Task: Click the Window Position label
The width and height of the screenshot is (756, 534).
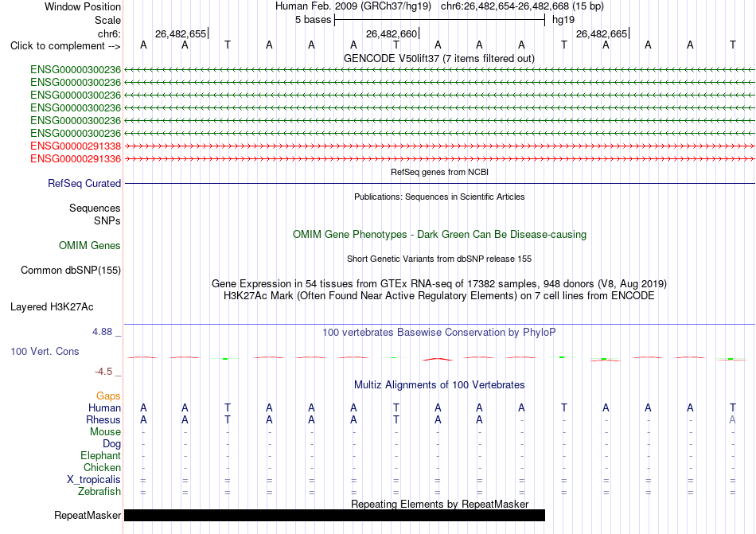Action: pos(83,6)
